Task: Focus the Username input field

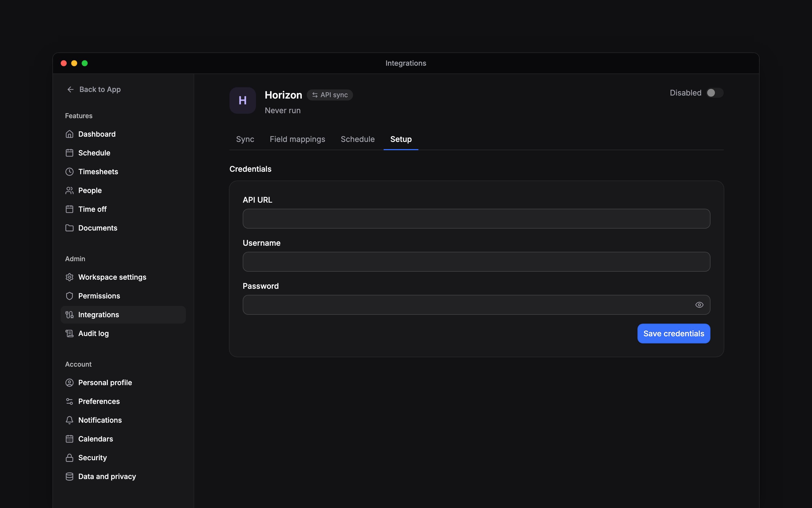Action: [476, 262]
